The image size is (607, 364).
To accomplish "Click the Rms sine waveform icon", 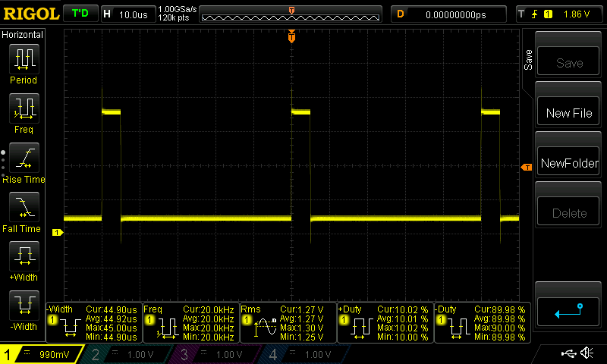I will [265, 328].
